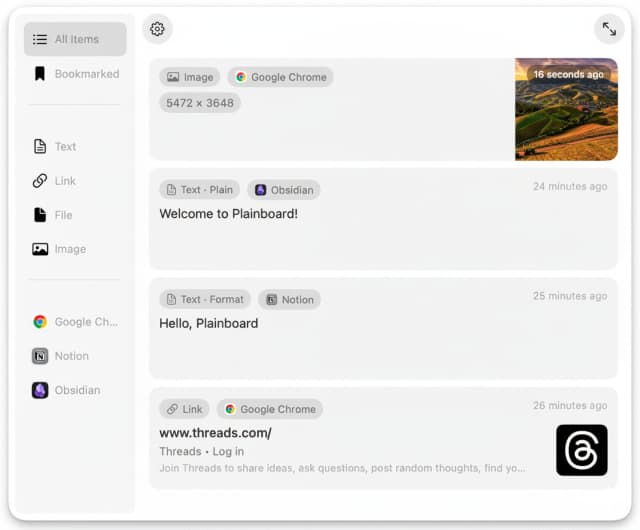Open the landscape image thumbnail
Screen dimensions: 640x530
(x=566, y=109)
